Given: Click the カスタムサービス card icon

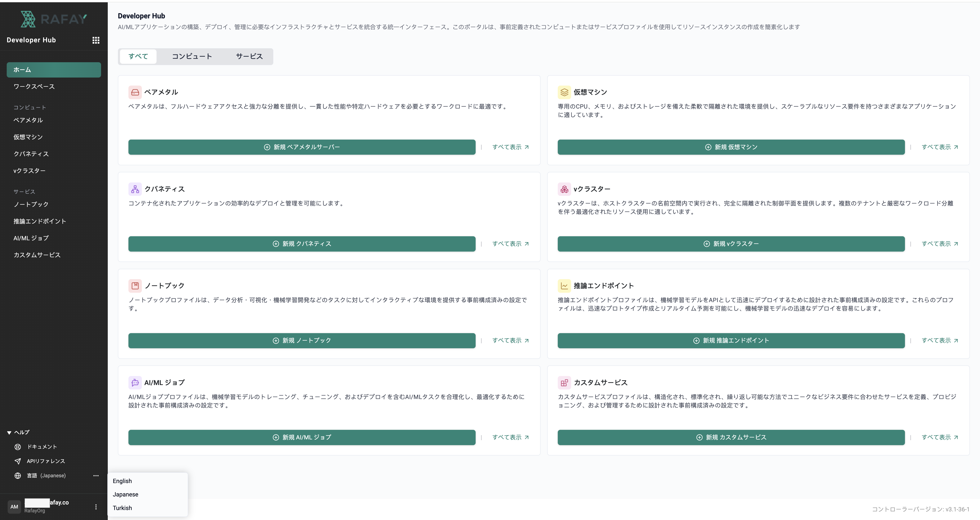Looking at the screenshot, I should pyautogui.click(x=564, y=383).
